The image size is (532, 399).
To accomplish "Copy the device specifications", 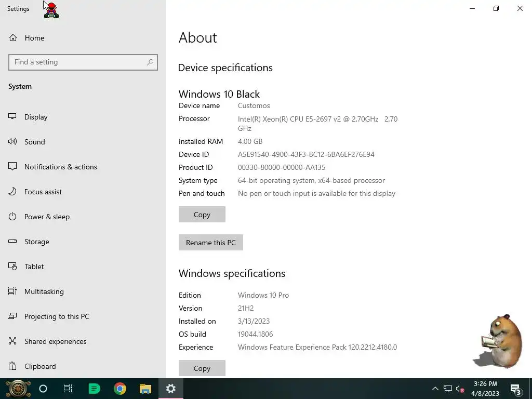I will pyautogui.click(x=202, y=215).
